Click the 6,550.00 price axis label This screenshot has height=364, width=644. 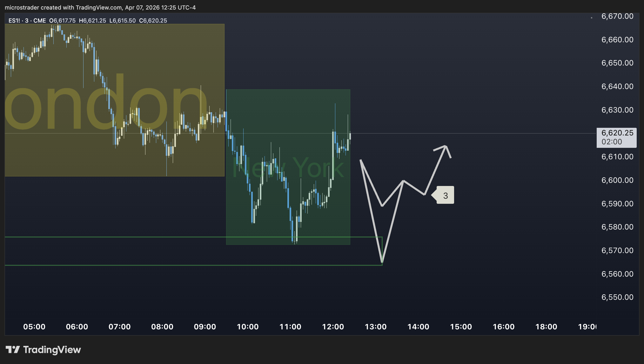point(617,297)
